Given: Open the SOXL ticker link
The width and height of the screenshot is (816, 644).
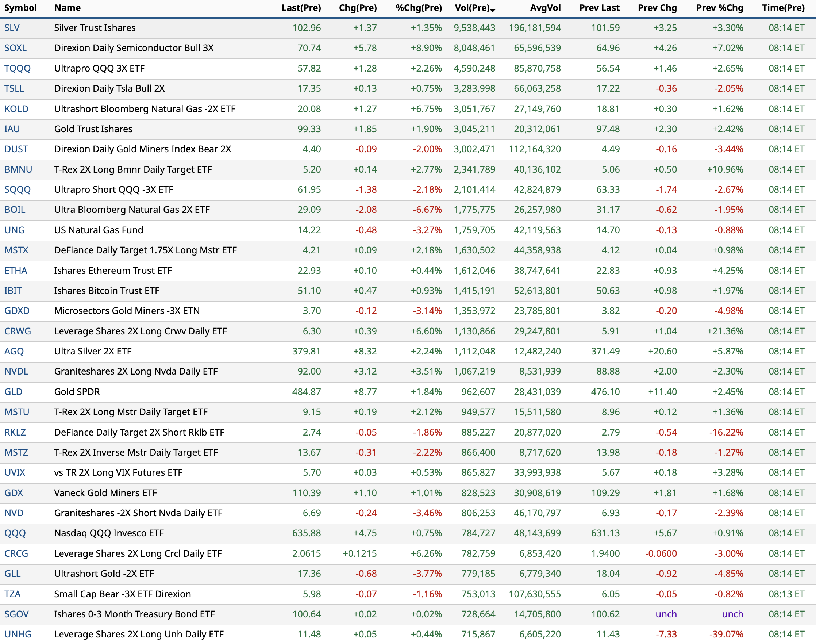Looking at the screenshot, I should [x=15, y=48].
